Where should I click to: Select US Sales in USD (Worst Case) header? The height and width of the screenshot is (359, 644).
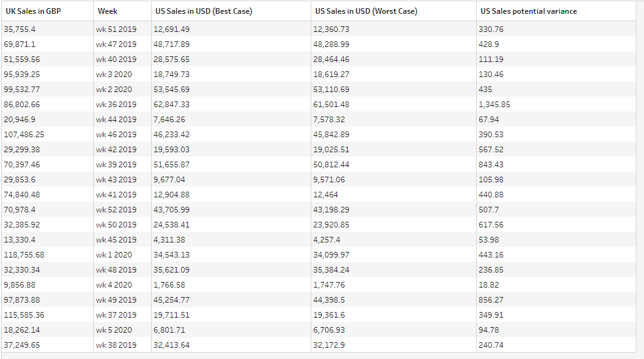pyautogui.click(x=366, y=11)
